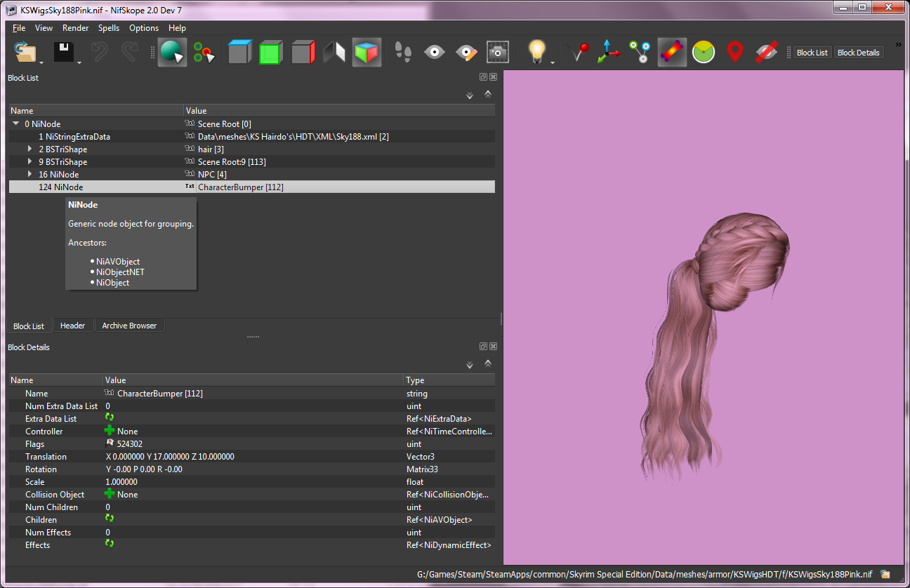Click the footsteps walk view icon

coord(403,52)
